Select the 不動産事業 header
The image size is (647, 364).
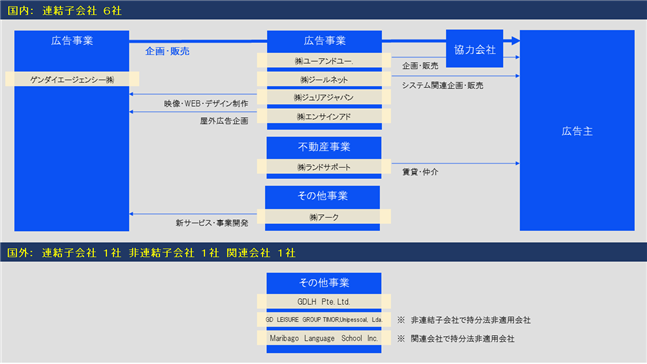click(324, 147)
